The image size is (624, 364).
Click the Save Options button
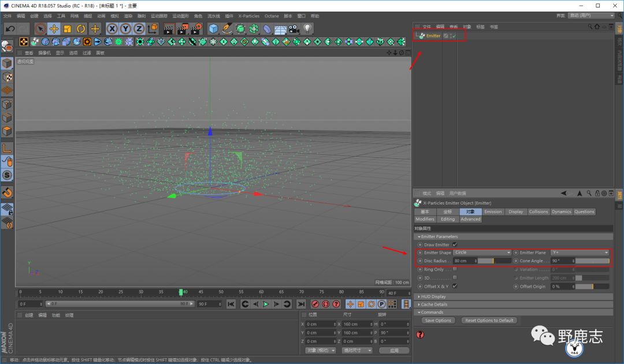[438, 320]
